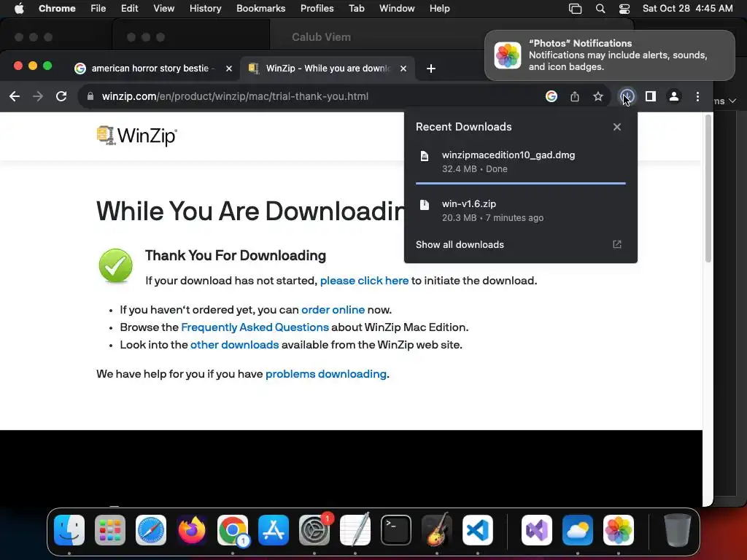The width and height of the screenshot is (747, 560).
Task: Click the date and time in menu bar
Action: tap(687, 9)
